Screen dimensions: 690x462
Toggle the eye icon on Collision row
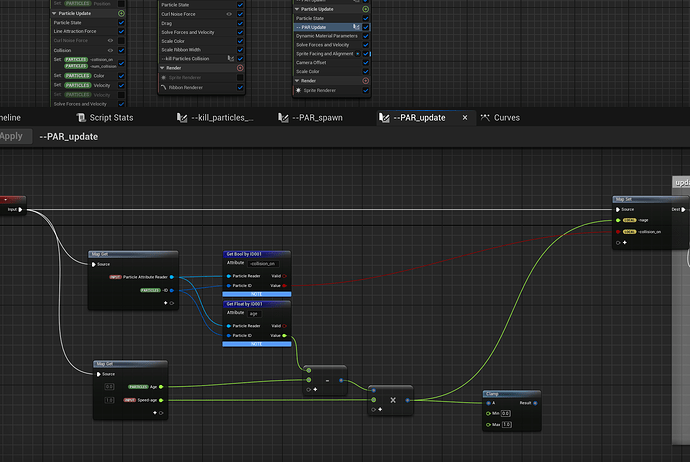[110, 50]
